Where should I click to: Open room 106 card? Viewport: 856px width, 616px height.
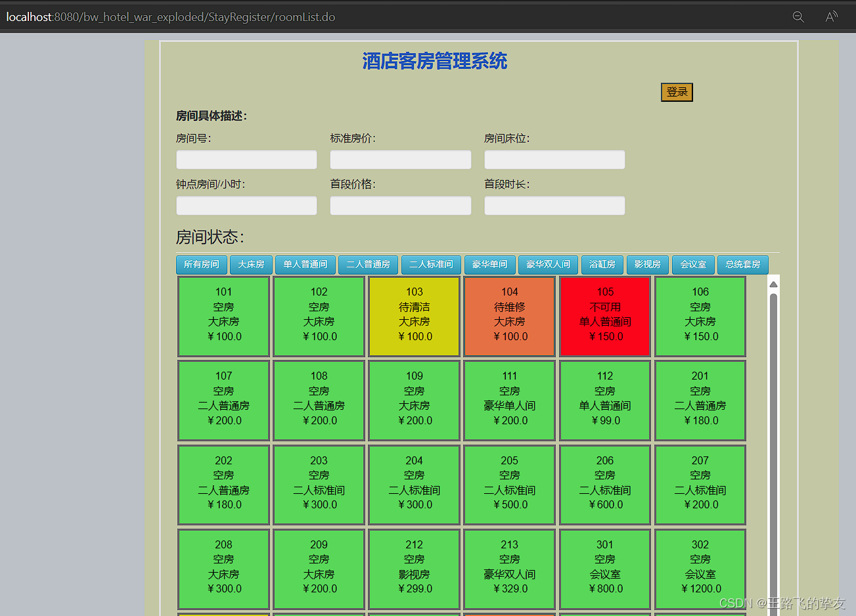[x=700, y=317]
